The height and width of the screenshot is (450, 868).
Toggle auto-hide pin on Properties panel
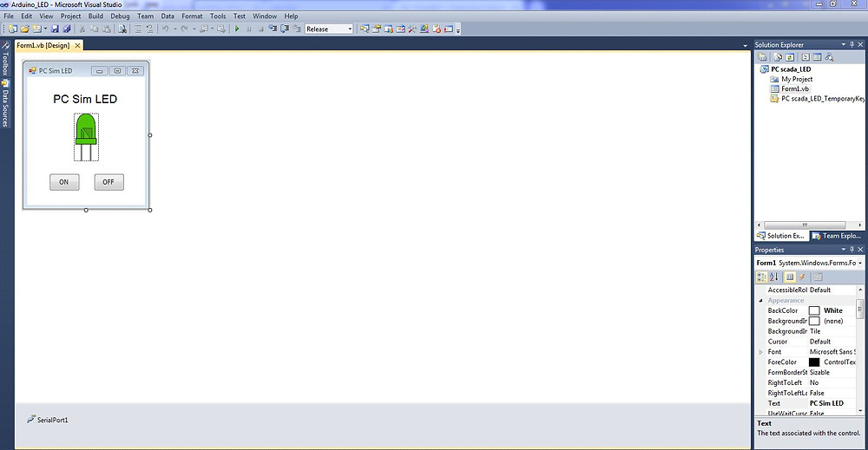852,250
